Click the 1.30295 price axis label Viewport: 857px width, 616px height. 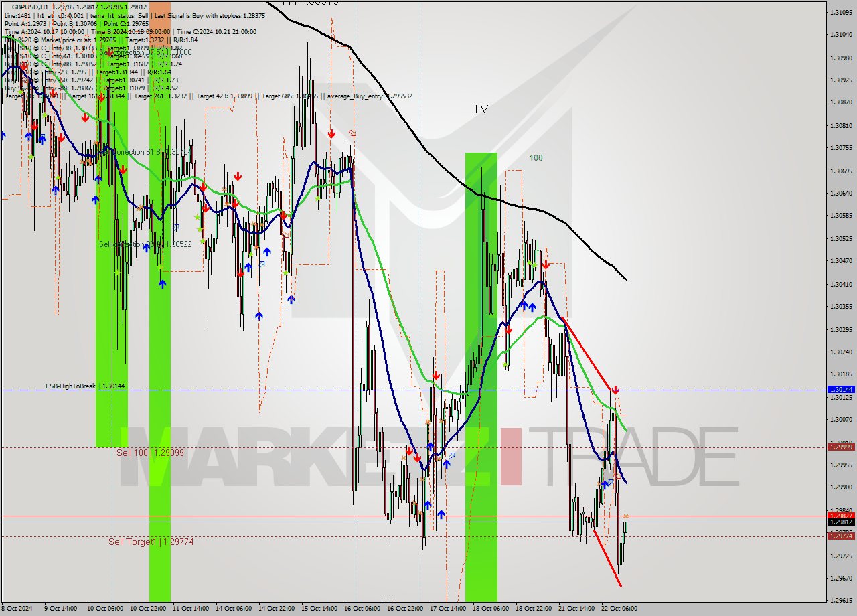(x=840, y=329)
